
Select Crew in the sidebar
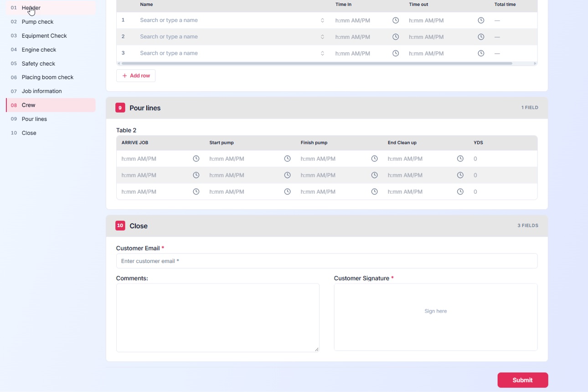click(51, 105)
